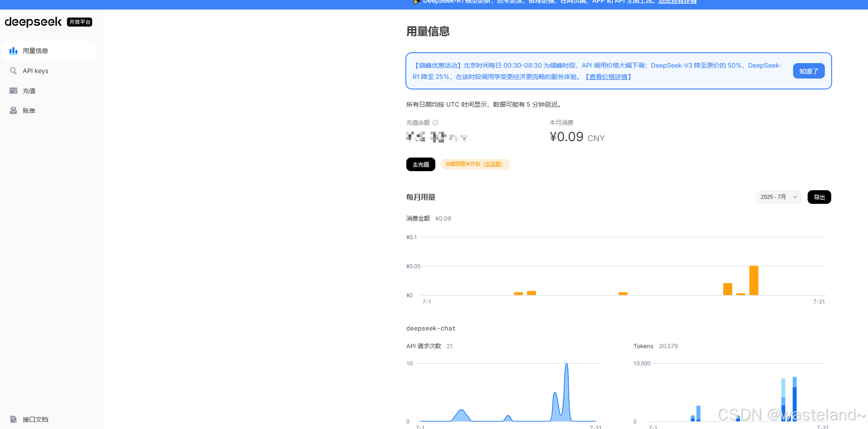Click the 本月消费 label
The image size is (868, 429).
(561, 123)
